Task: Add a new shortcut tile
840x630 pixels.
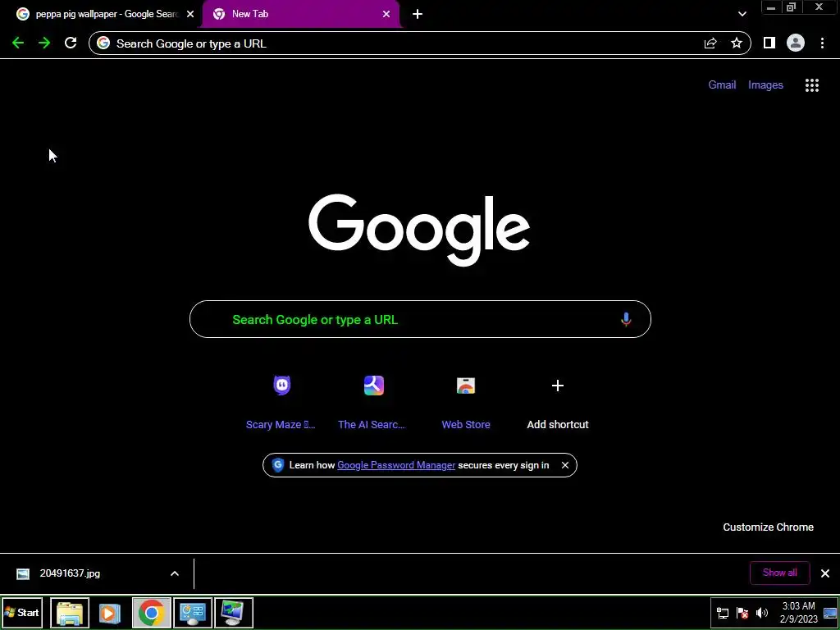Action: point(558,402)
